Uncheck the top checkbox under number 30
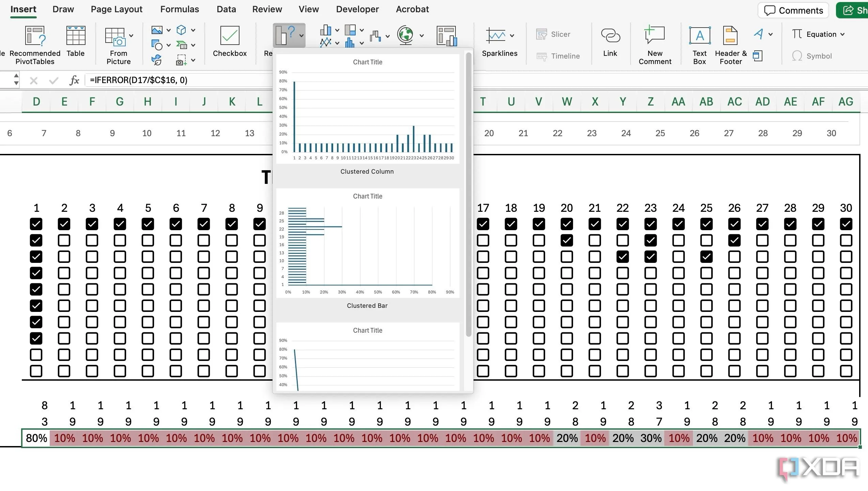The width and height of the screenshot is (868, 491). [x=846, y=224]
